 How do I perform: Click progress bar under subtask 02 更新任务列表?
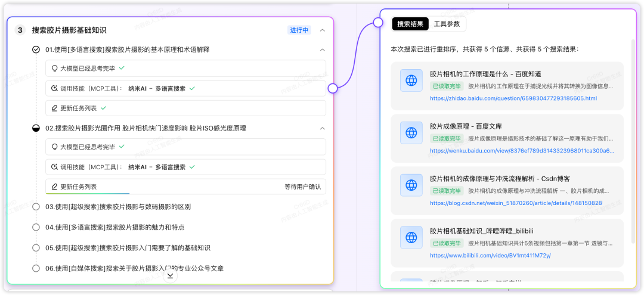[x=88, y=193]
